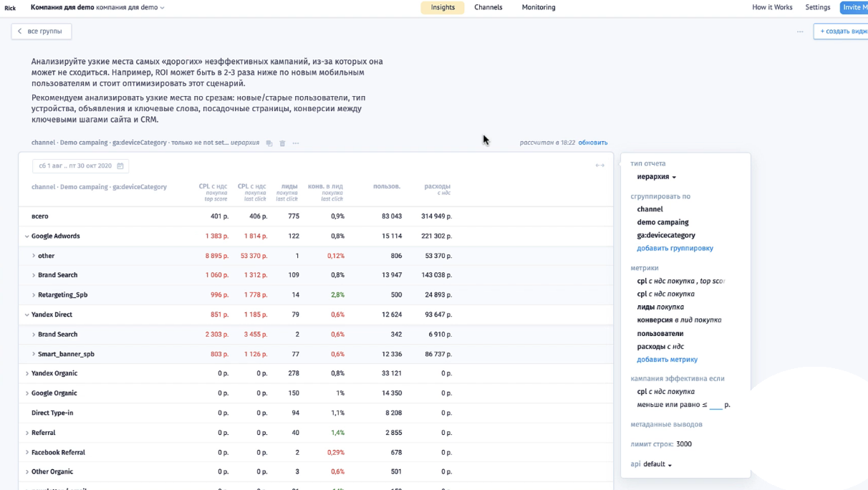
Task: Expand Referral row
Action: point(26,433)
